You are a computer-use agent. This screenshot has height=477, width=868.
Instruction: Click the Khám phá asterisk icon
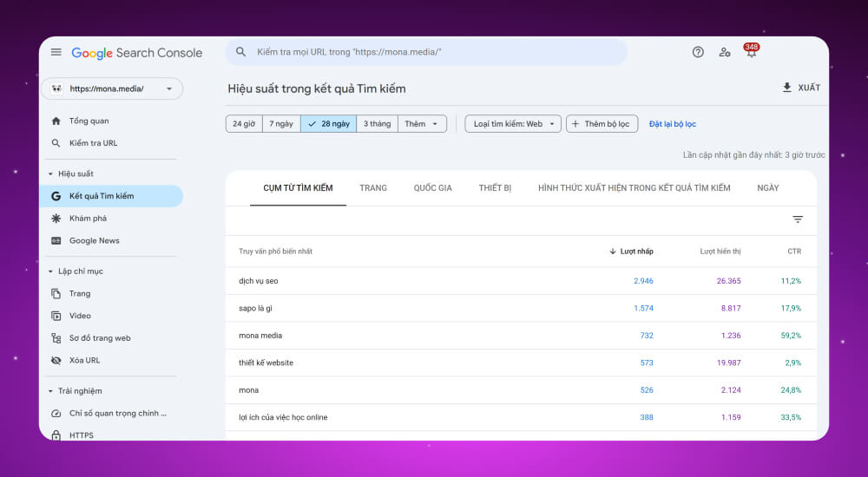[x=56, y=218]
